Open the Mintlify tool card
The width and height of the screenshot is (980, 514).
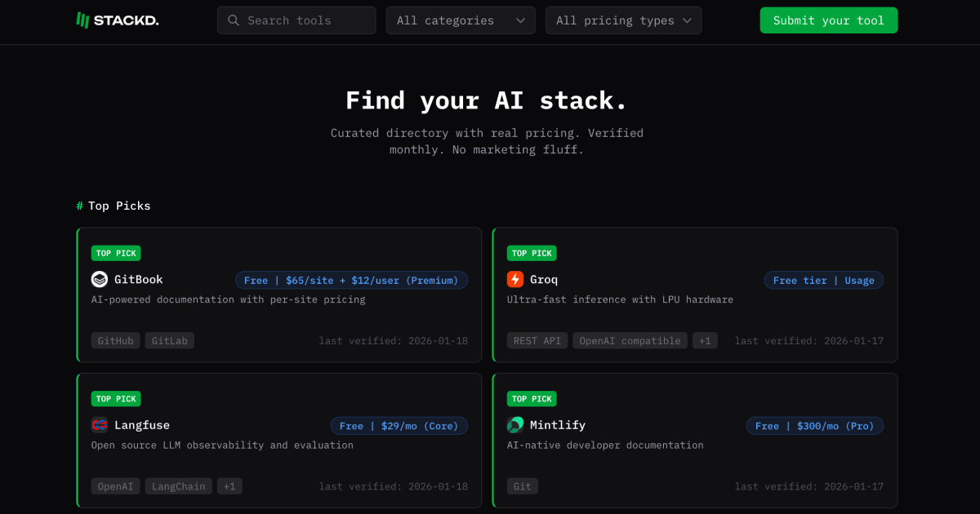pyautogui.click(x=695, y=441)
